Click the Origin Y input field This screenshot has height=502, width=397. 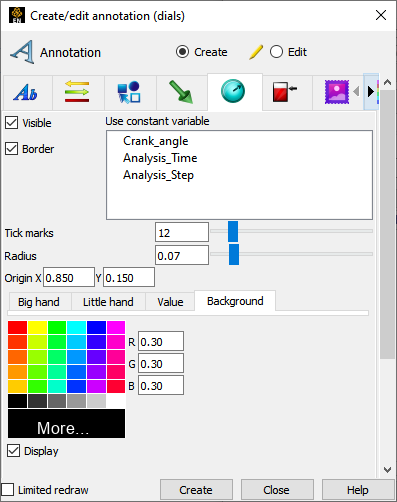(x=129, y=277)
